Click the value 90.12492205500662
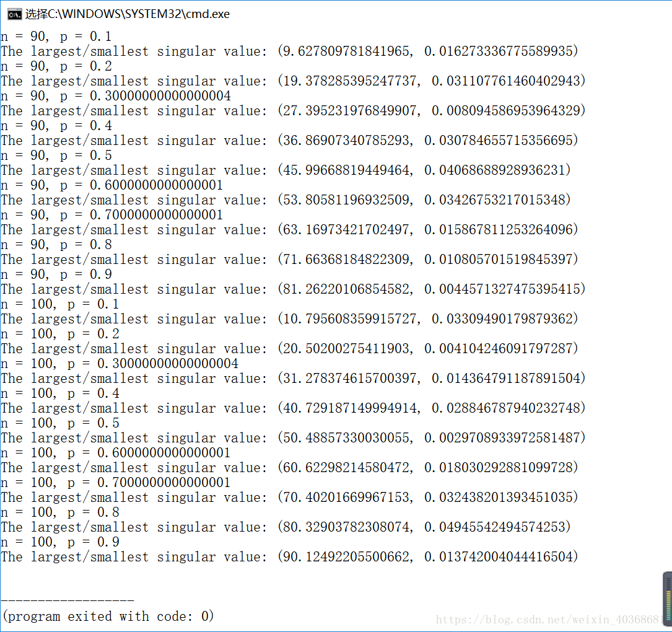Screen dimensions: 672x632 (x=346, y=557)
